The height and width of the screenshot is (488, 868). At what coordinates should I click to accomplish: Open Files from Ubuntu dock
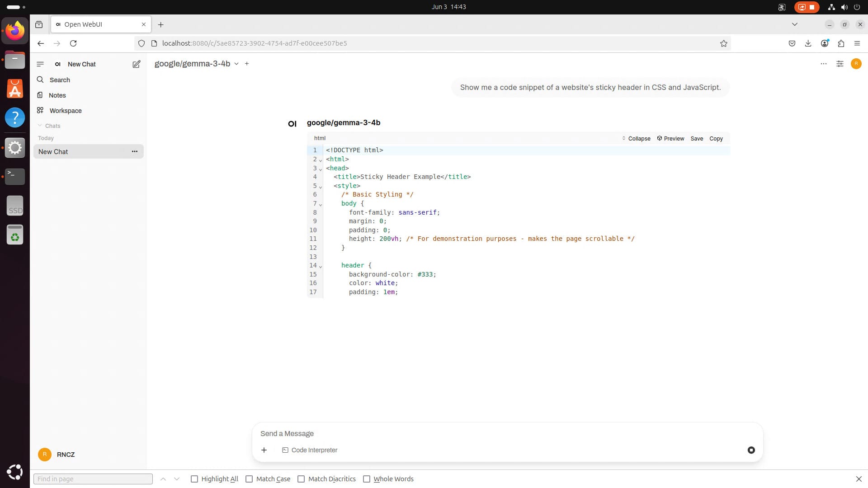coord(15,60)
